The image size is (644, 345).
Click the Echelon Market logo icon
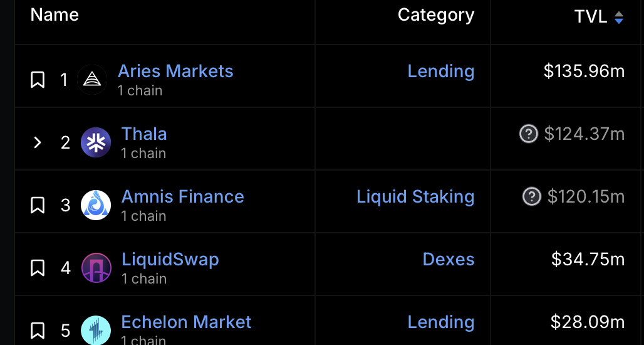click(x=96, y=330)
